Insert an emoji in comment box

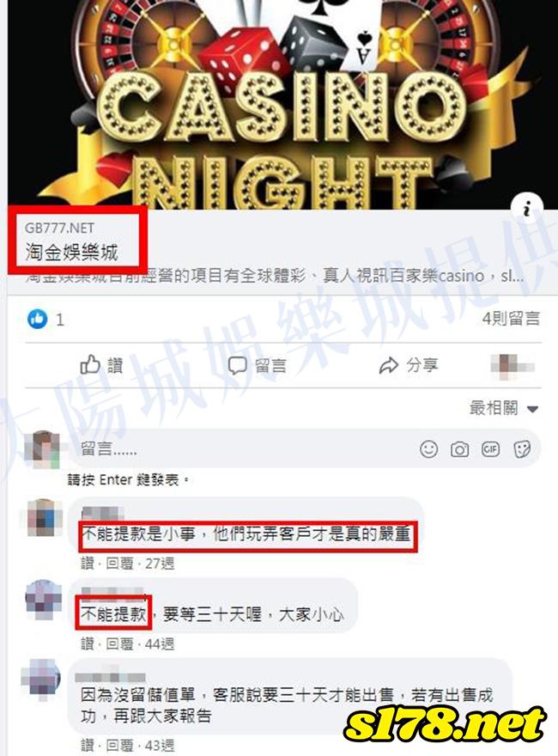(428, 449)
